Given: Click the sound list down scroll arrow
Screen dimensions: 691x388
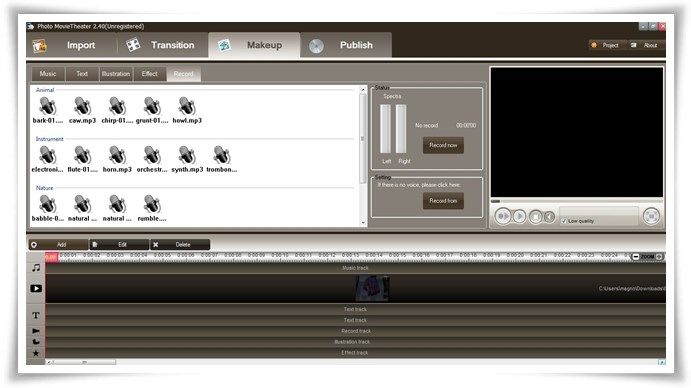Looking at the screenshot, I should (364, 223).
